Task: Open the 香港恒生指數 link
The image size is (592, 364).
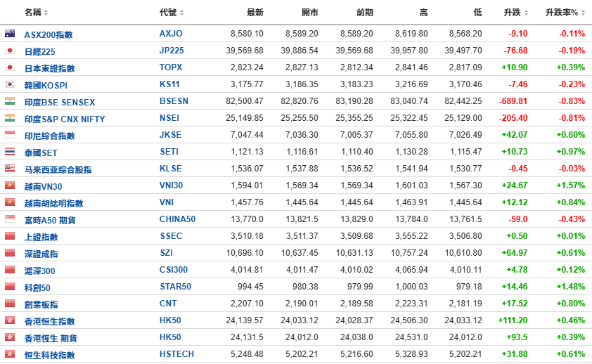Action: pyautogui.click(x=49, y=321)
